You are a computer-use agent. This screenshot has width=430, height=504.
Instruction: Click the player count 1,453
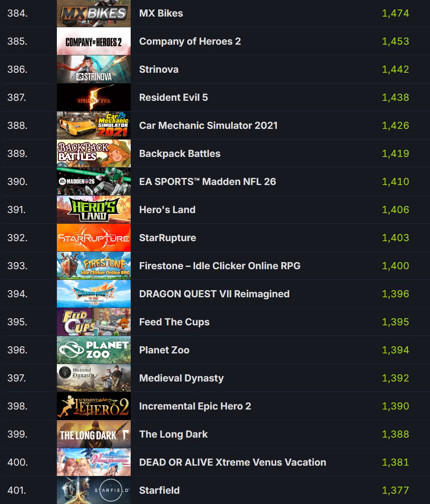tap(396, 42)
